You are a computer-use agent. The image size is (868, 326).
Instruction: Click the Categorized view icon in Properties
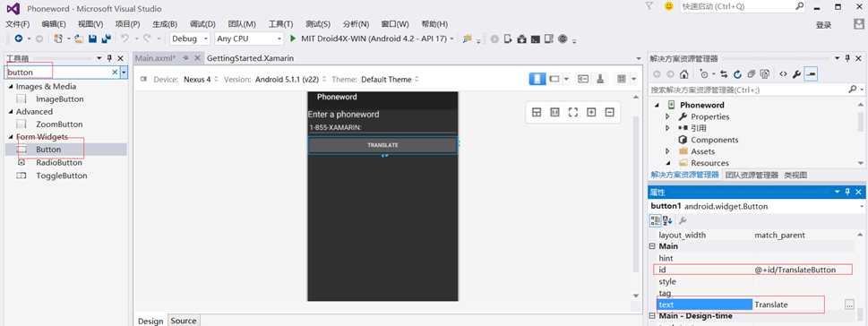tap(656, 220)
